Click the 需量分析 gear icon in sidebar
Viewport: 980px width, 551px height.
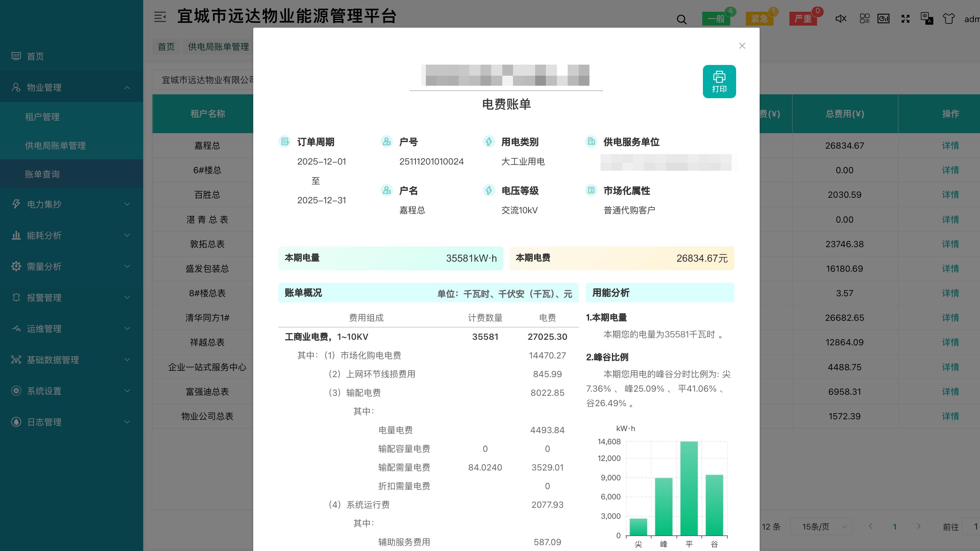(x=16, y=267)
